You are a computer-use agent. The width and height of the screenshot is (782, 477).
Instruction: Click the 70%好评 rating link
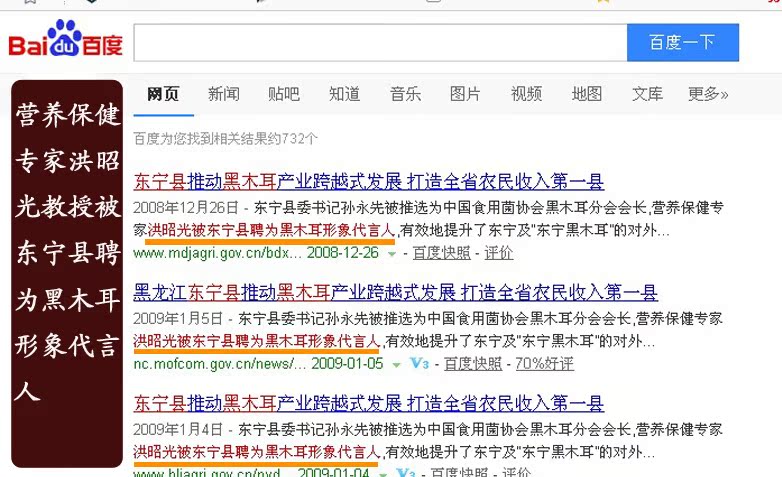pos(544,363)
